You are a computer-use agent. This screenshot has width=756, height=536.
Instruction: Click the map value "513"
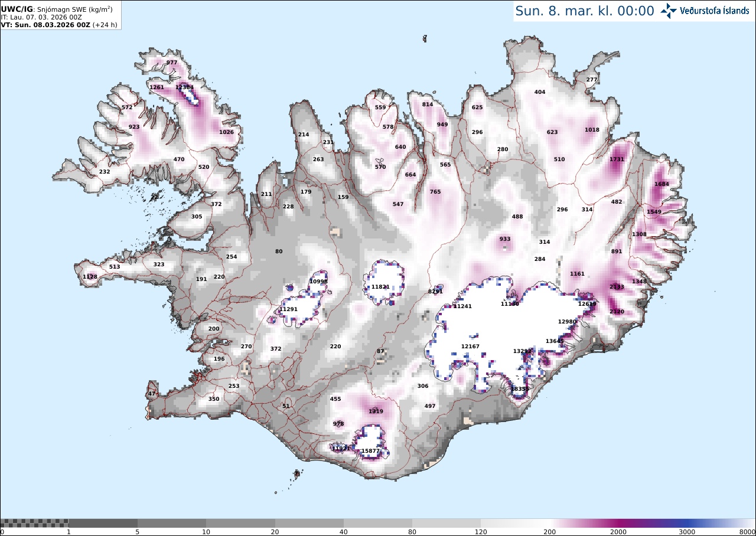point(115,267)
